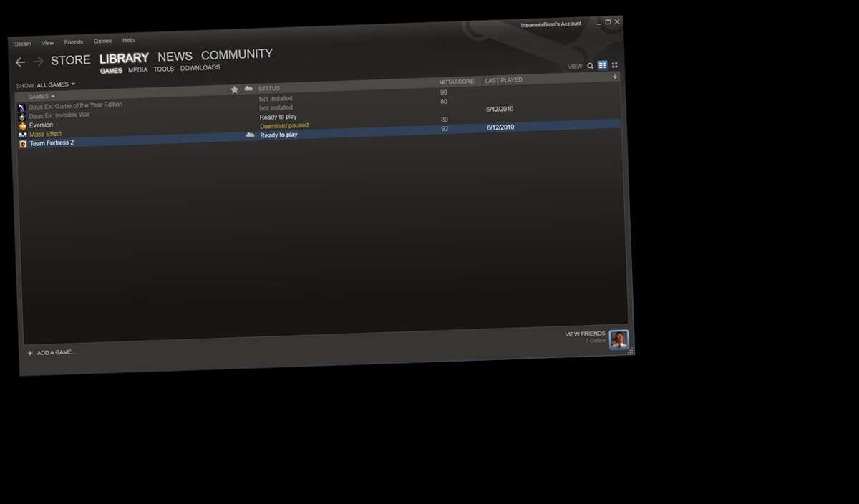Click Mass Effect's Download paused status
859x504 pixels.
[284, 126]
